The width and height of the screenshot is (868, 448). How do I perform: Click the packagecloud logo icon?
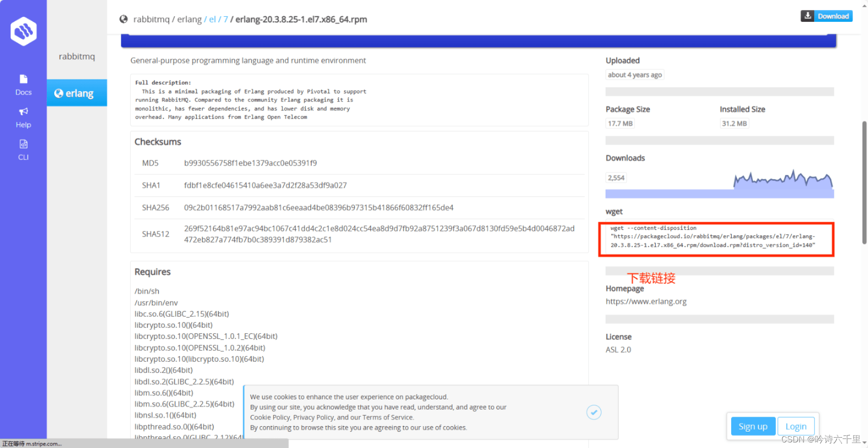[24, 31]
